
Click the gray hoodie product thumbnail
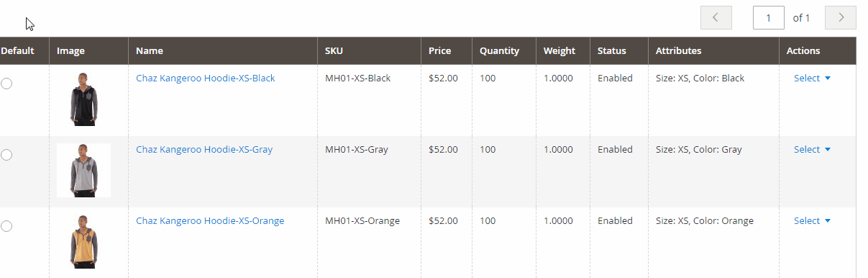tap(83, 171)
